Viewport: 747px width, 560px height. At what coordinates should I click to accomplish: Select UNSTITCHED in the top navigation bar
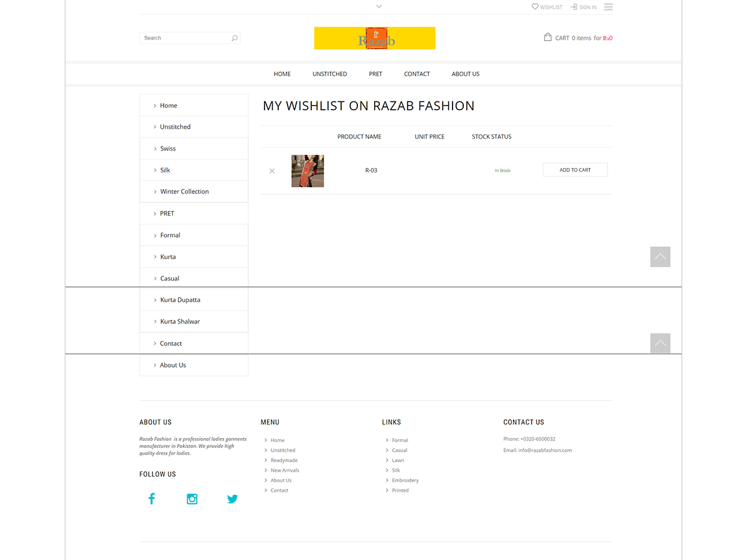330,74
